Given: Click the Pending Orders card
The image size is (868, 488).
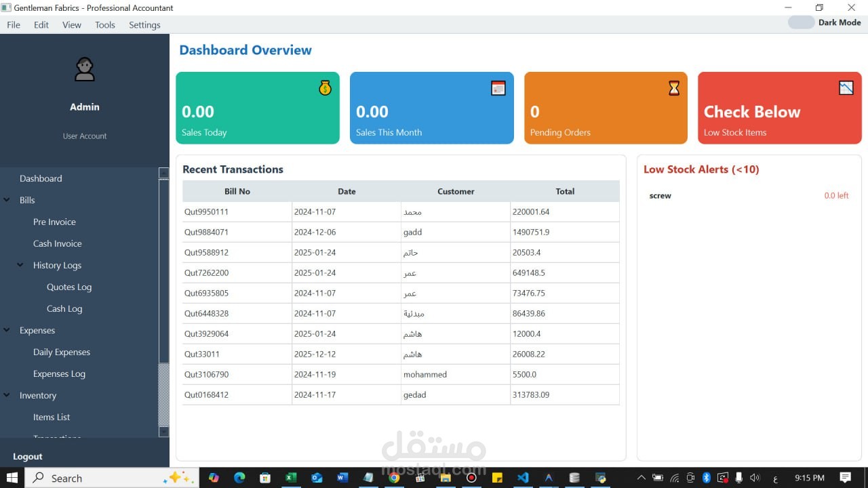Looking at the screenshot, I should [x=606, y=108].
